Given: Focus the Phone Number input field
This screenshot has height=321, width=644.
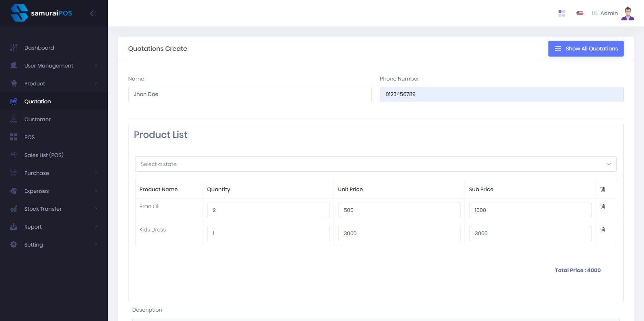Looking at the screenshot, I should [x=501, y=94].
